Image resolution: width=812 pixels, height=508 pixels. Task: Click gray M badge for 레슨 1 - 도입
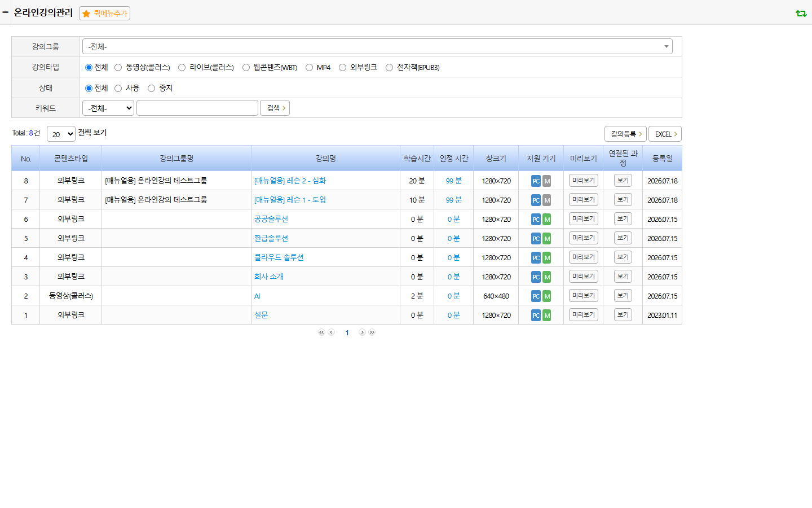point(547,200)
